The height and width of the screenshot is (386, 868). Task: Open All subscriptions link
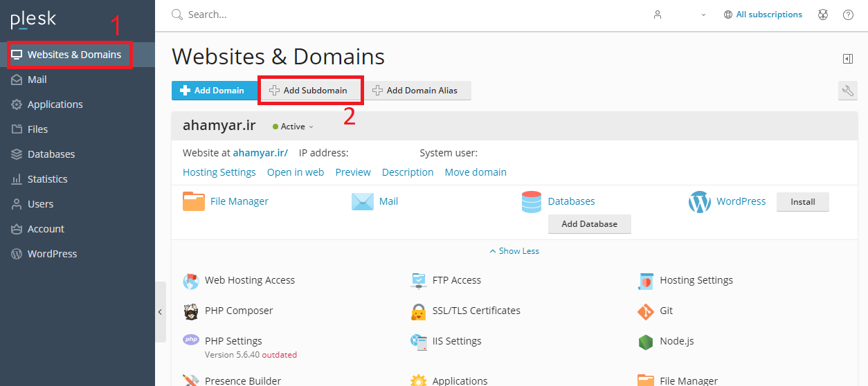pyautogui.click(x=763, y=15)
